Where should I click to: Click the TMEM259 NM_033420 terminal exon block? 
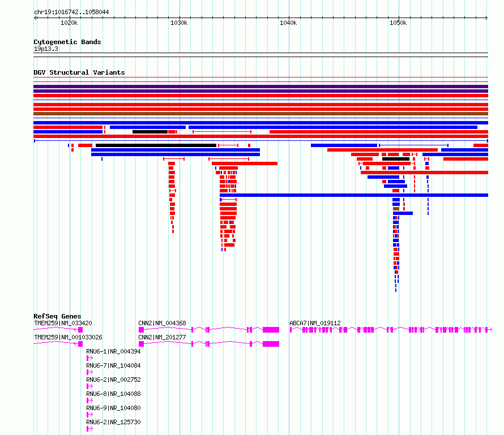click(80, 330)
